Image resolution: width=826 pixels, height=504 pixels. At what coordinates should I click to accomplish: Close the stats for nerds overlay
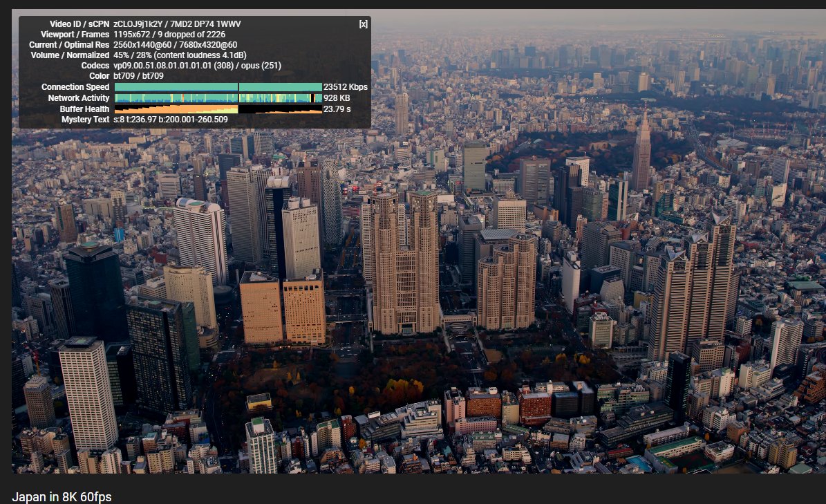pos(363,24)
